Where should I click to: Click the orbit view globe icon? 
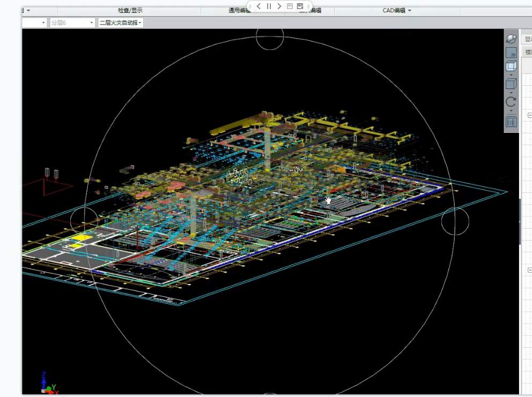[x=511, y=39]
